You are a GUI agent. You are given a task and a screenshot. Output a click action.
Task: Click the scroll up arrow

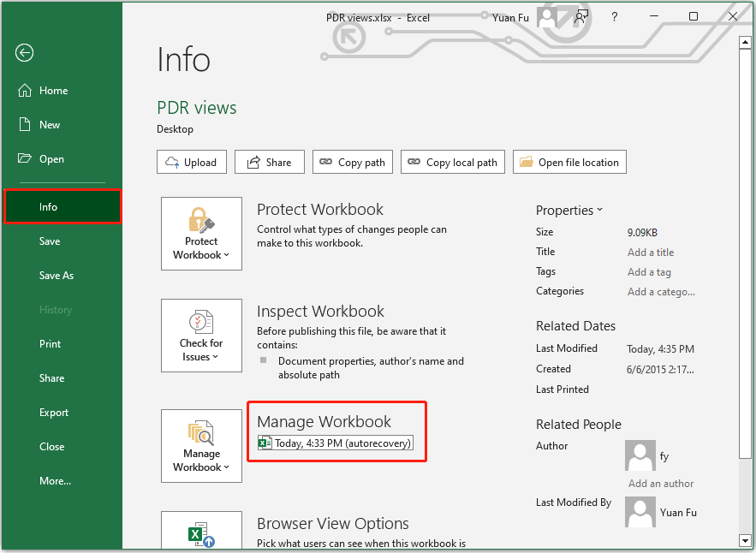(745, 43)
